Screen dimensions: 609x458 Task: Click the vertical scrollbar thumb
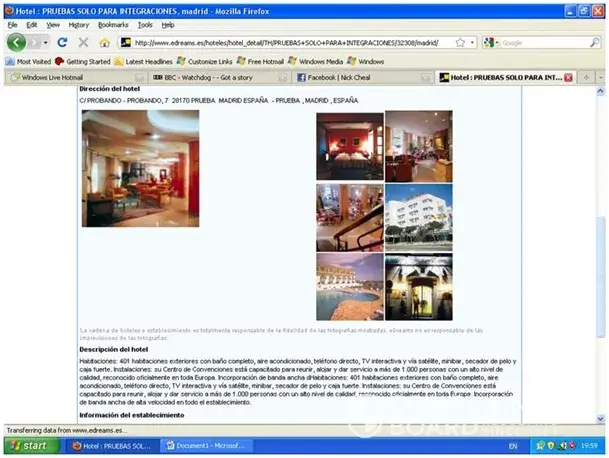point(600,276)
